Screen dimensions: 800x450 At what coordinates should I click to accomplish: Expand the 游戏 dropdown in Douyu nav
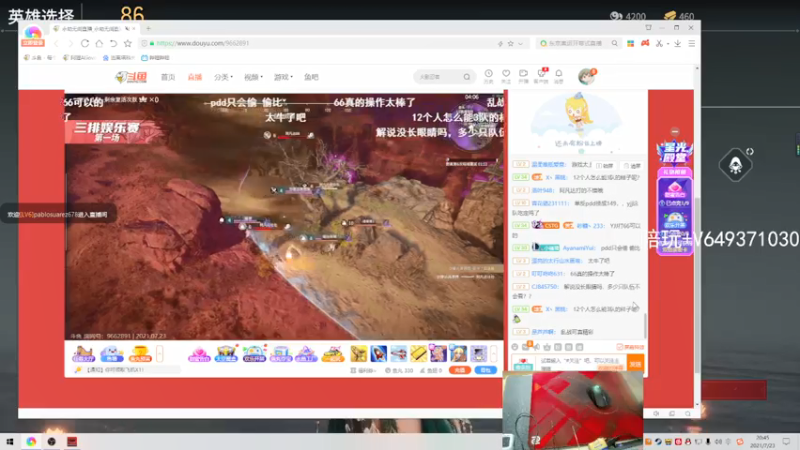(283, 77)
